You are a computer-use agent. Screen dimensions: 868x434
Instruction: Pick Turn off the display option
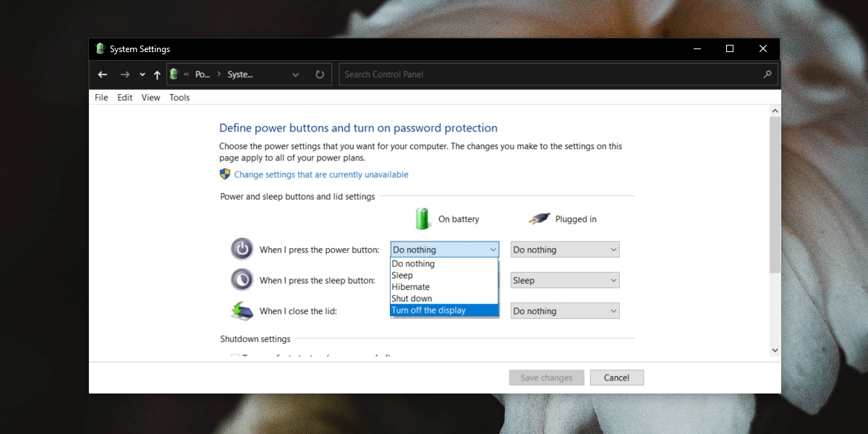[444, 310]
